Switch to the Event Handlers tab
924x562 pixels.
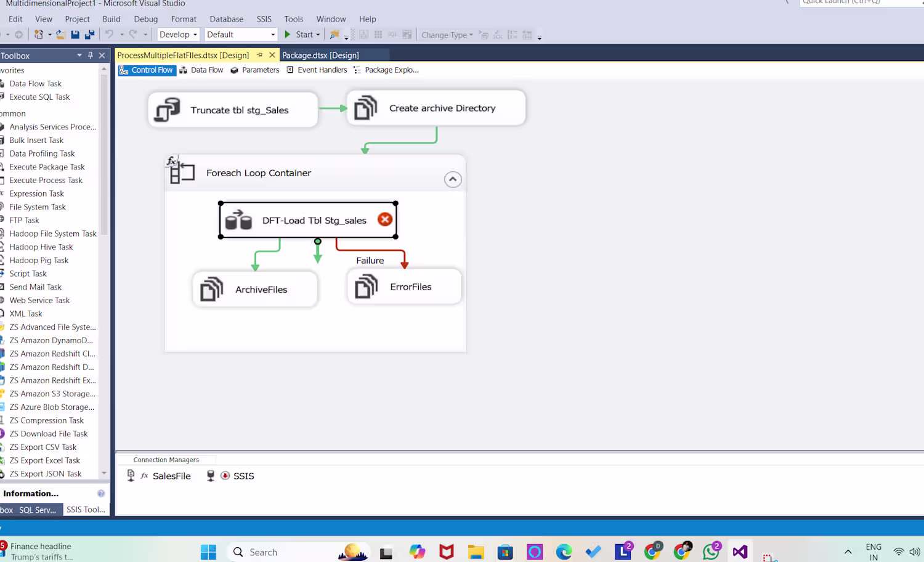317,70
